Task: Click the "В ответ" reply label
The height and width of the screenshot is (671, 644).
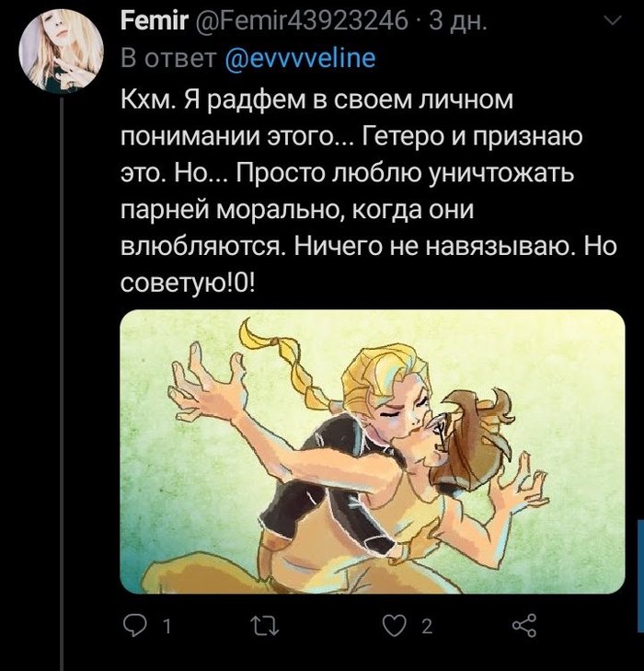Action: (168, 58)
